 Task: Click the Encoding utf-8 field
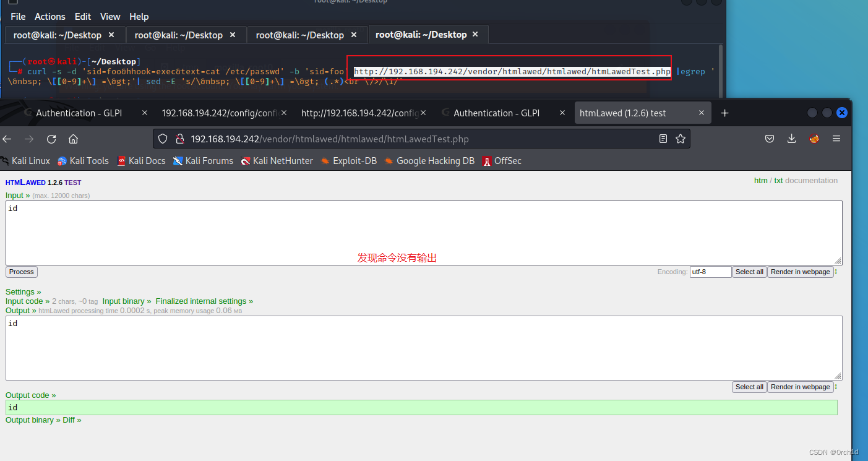tap(711, 272)
